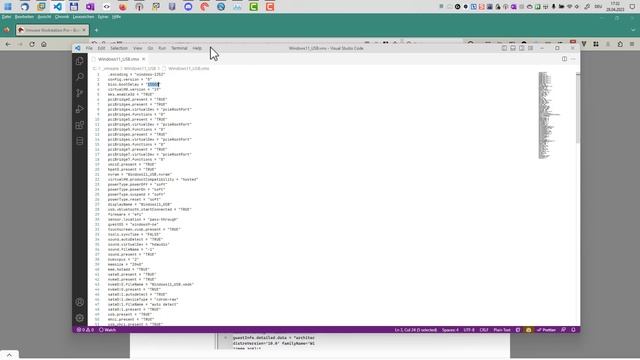This screenshot has height=360, width=640.
Task: Click the Split Editor icon in the editor tab bar
Action: (x=564, y=59)
